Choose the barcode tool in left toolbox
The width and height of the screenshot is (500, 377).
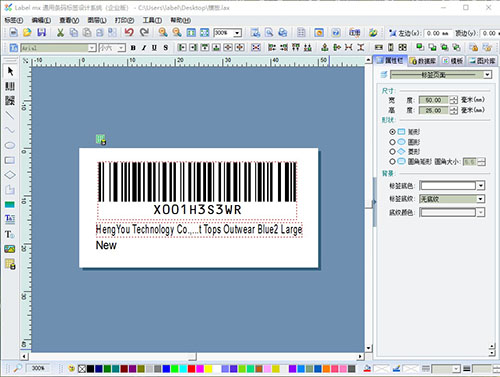(x=10, y=86)
